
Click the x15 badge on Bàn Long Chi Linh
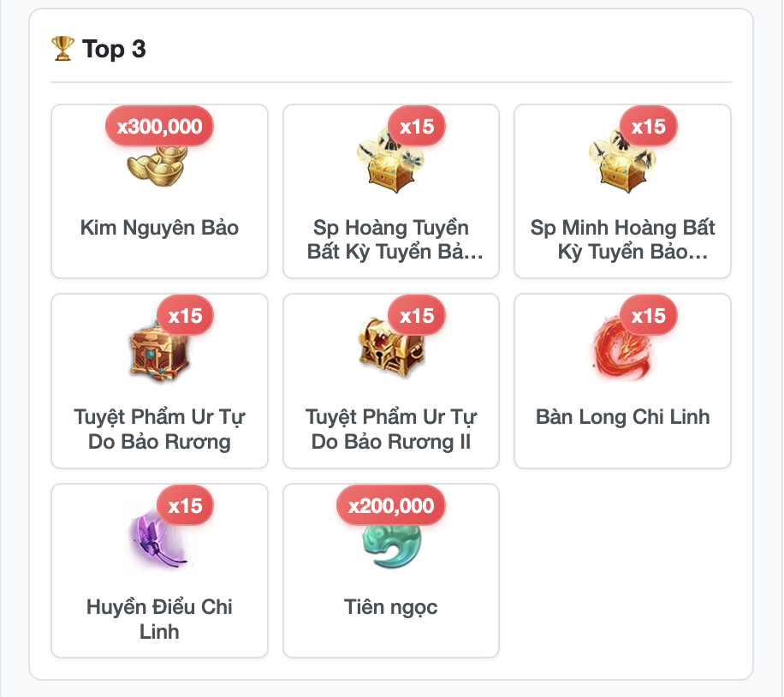pos(649,316)
